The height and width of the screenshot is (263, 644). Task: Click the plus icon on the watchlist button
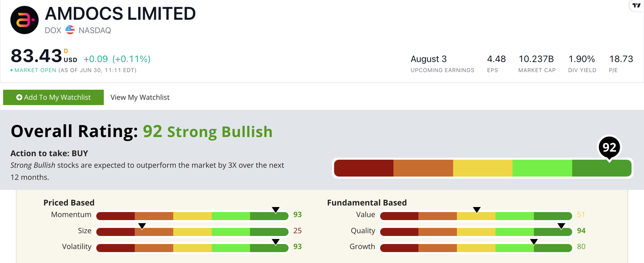(19, 97)
